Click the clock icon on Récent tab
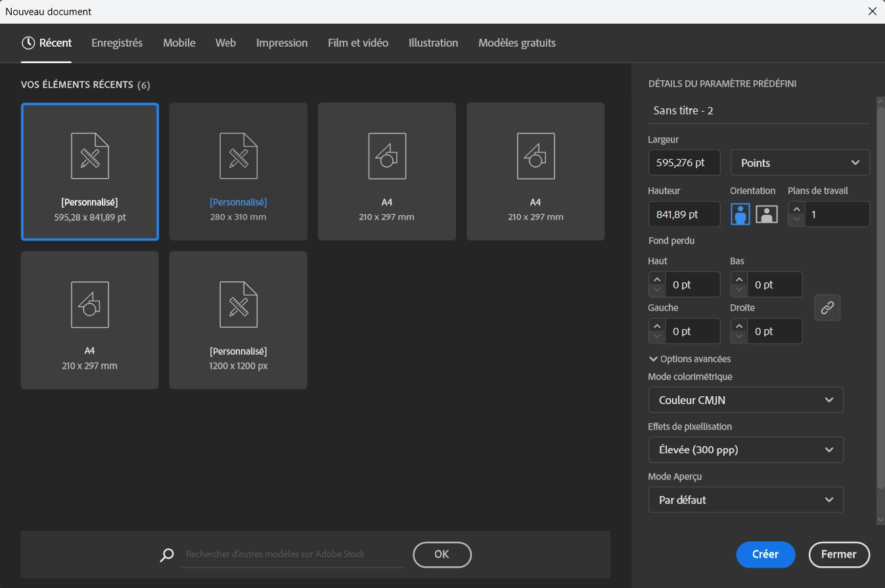The height and width of the screenshot is (588, 885). 28,43
